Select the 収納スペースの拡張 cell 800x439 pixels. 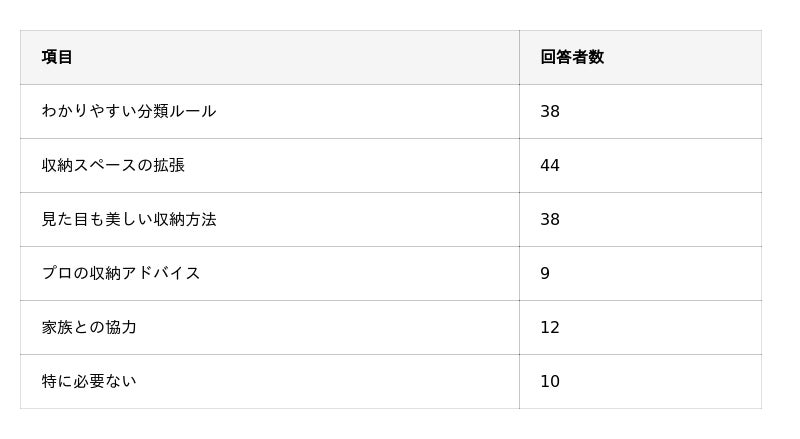(x=270, y=165)
